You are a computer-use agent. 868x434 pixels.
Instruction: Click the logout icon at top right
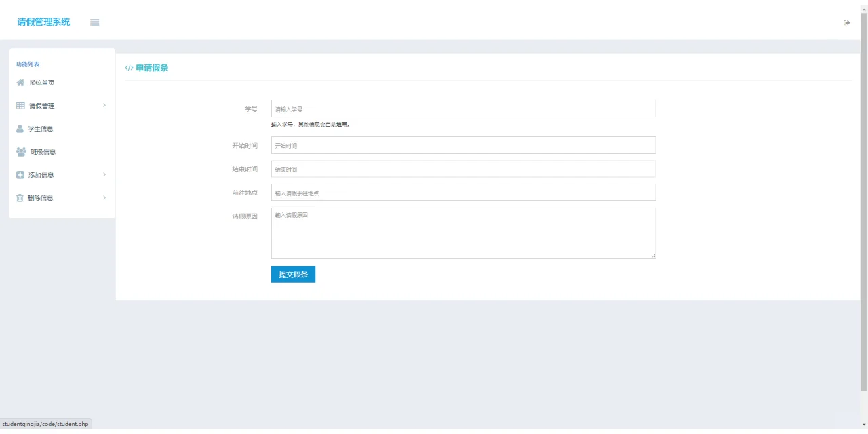(846, 22)
